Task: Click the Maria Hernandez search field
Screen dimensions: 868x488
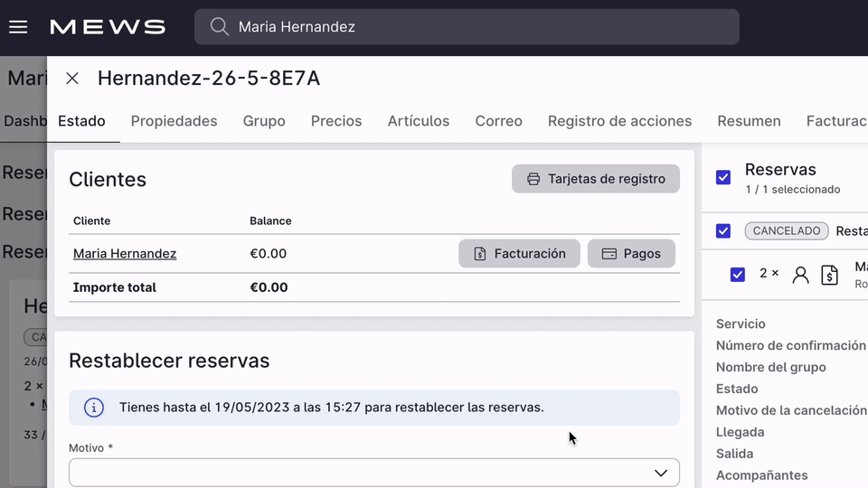Action: 479,27
